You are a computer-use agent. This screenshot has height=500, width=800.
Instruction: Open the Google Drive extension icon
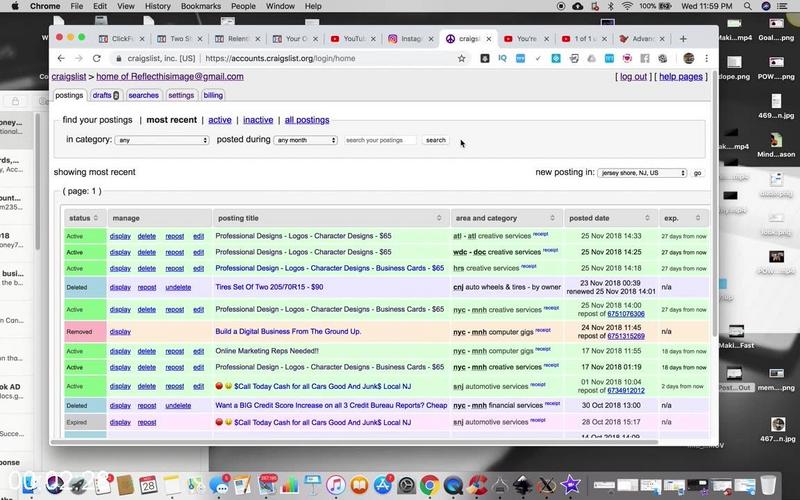click(591, 59)
